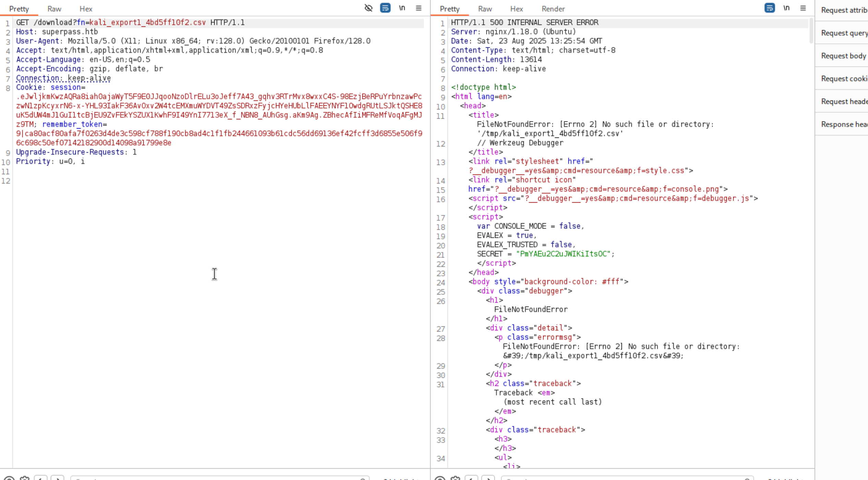Click the Accept-Encoding header value
This screenshot has width=868, height=480.
tap(126, 69)
